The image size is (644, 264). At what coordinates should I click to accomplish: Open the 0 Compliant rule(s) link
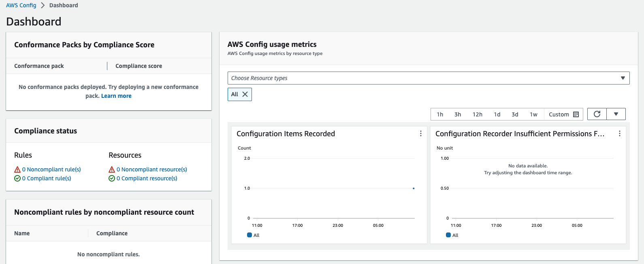[47, 178]
